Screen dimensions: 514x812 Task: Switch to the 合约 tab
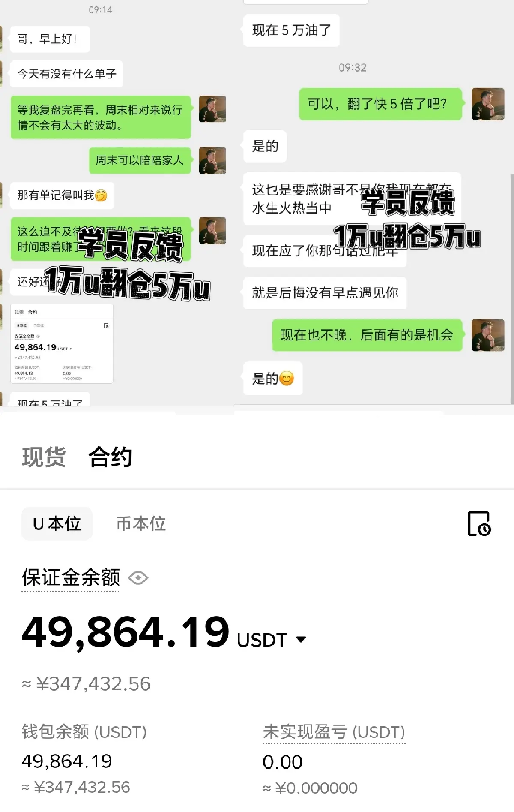[111, 457]
